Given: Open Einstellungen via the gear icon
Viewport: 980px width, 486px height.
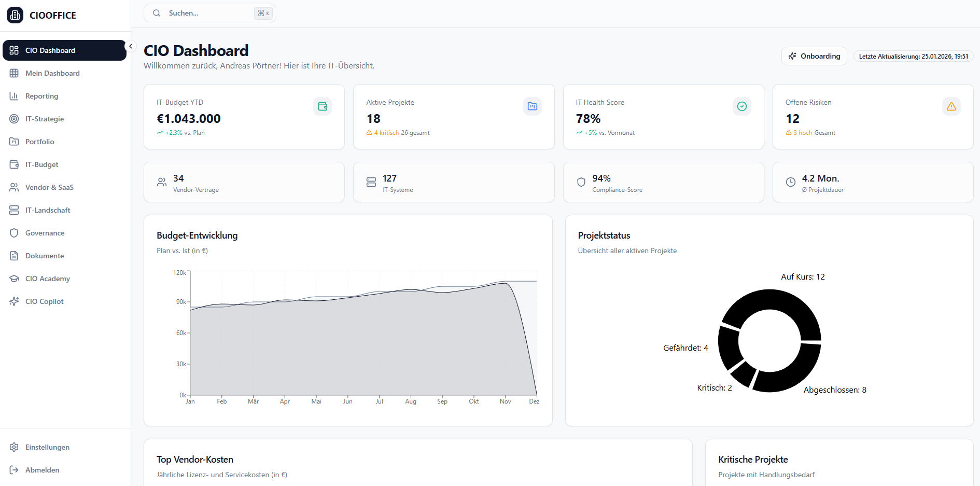Looking at the screenshot, I should (13, 447).
